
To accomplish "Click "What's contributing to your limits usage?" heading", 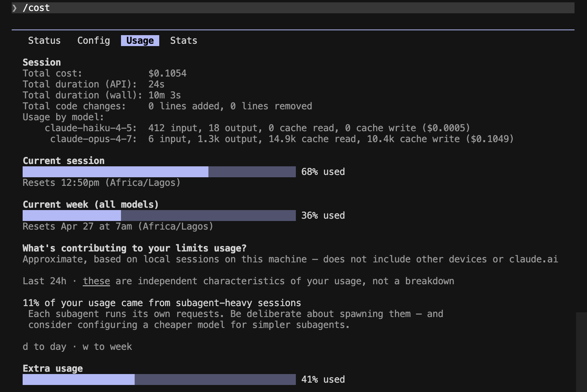I will pyautogui.click(x=135, y=248).
